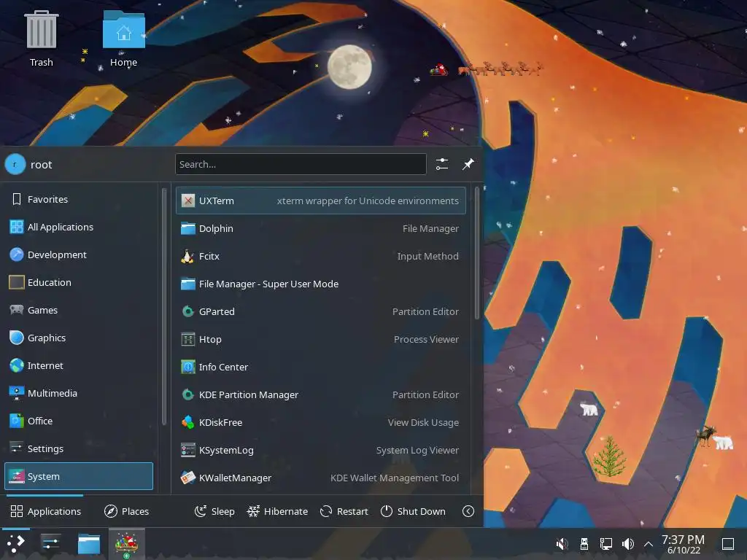
Task: Open the Home folder desktop icon
Action: [124, 38]
